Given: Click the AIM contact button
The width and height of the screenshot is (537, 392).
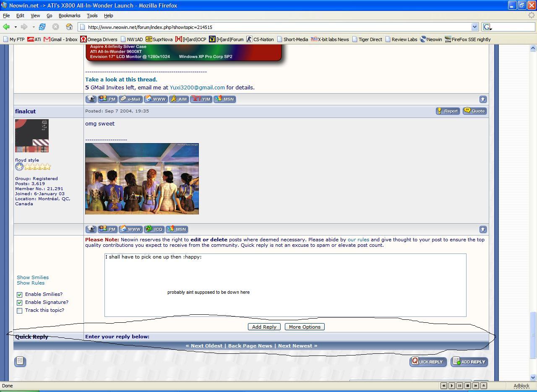Looking at the screenshot, I should 179,99.
